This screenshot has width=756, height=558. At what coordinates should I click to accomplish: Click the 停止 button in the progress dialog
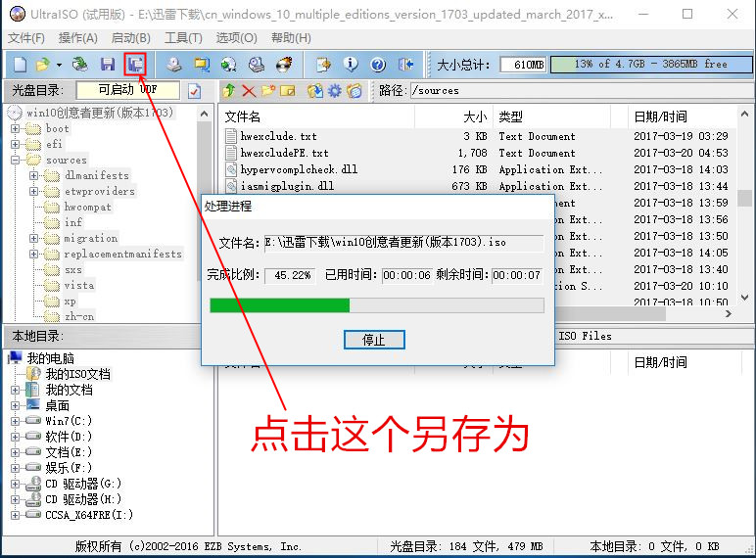[x=374, y=340]
